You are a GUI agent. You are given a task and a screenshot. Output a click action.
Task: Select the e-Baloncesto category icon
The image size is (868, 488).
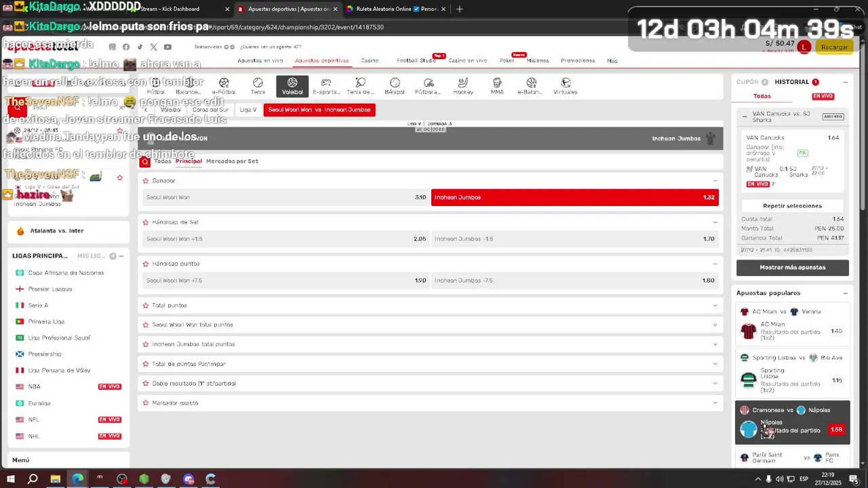531,86
